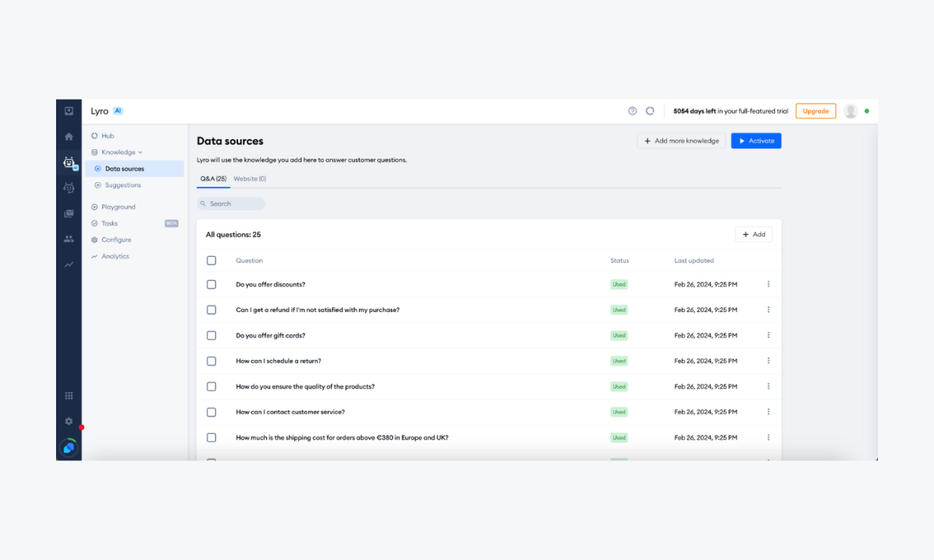Select the Home icon in the dark sidebar
The image size is (934, 560).
pos(68,135)
